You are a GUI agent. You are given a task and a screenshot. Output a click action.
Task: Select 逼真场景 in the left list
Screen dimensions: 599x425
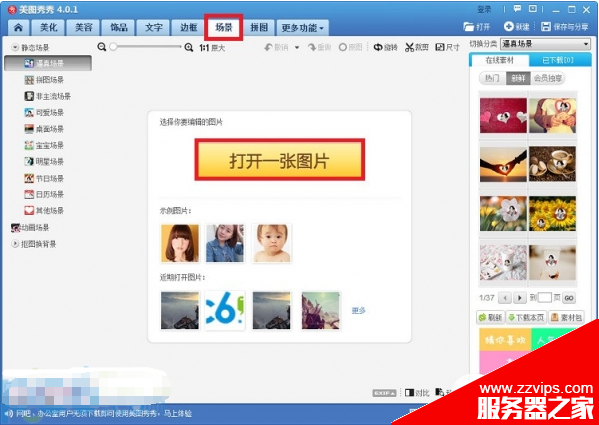[x=48, y=63]
